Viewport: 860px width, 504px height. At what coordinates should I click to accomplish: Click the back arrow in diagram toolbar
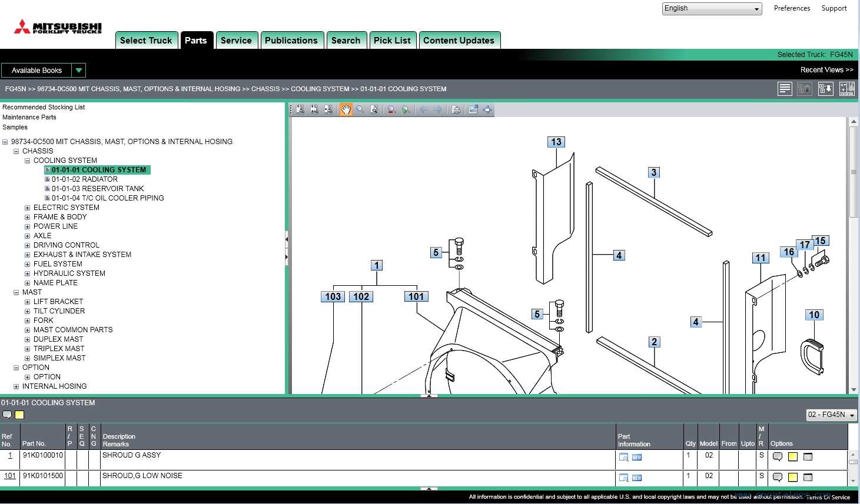423,109
